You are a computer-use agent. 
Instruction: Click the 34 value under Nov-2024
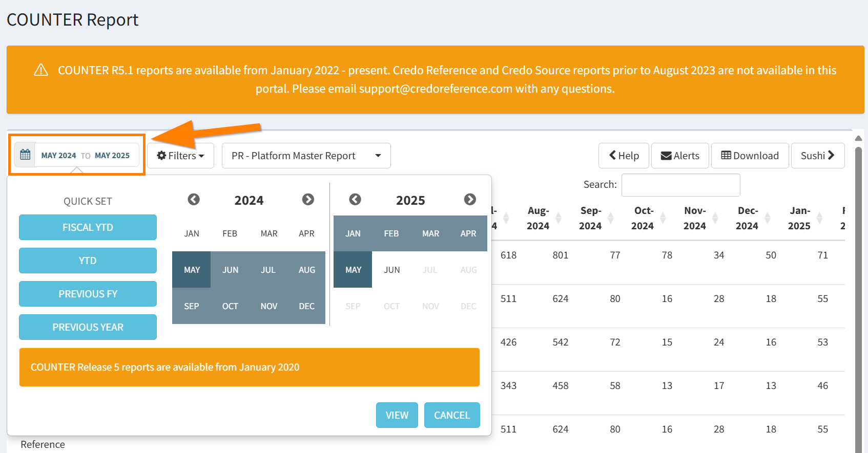coord(719,255)
